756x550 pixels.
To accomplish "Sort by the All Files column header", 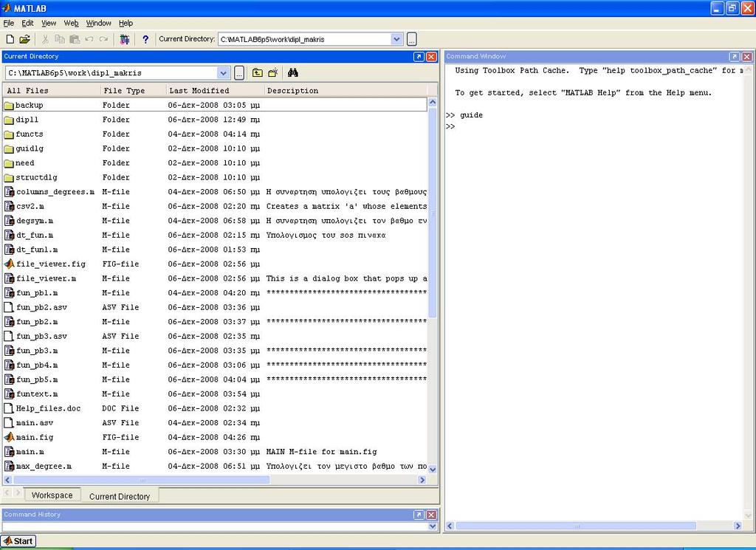I will click(51, 91).
